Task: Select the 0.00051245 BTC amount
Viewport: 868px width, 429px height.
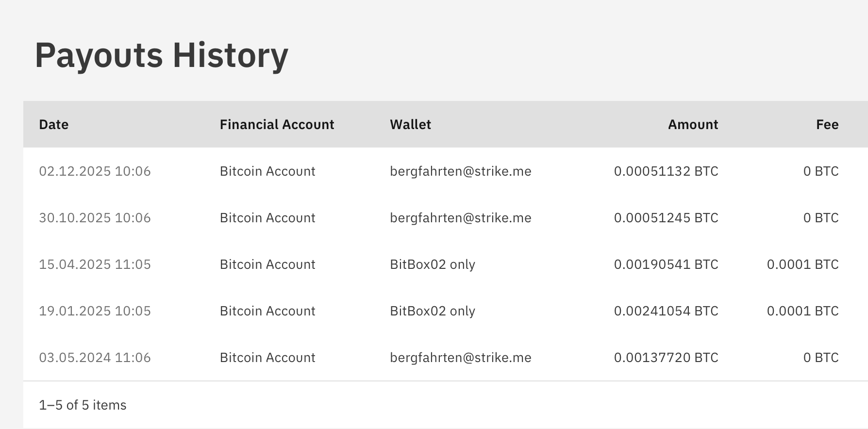Action: point(666,218)
